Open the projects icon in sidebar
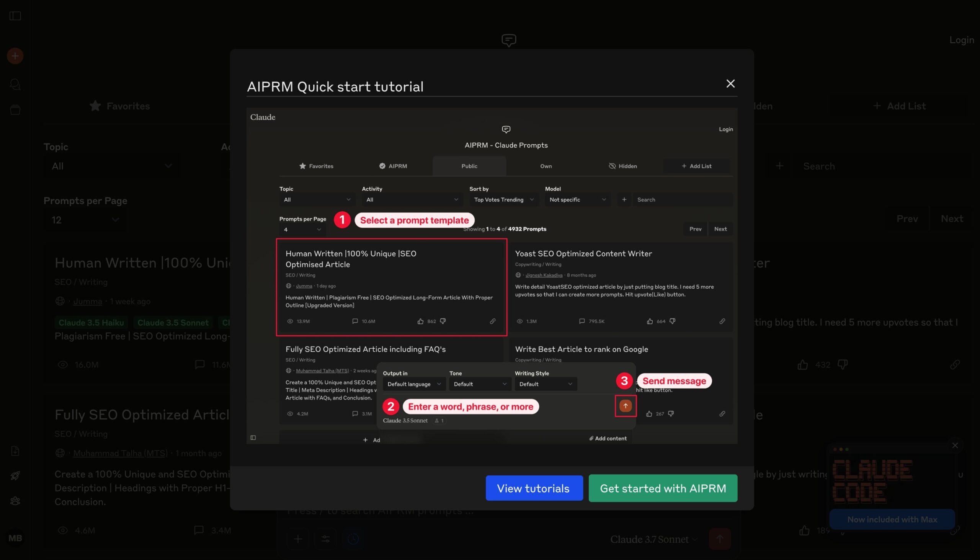Image resolution: width=980 pixels, height=560 pixels. (x=15, y=109)
